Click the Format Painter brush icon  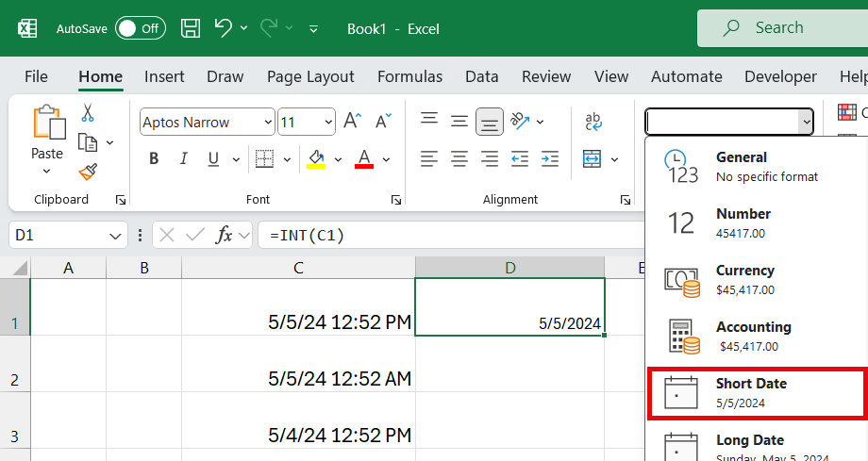(x=88, y=172)
